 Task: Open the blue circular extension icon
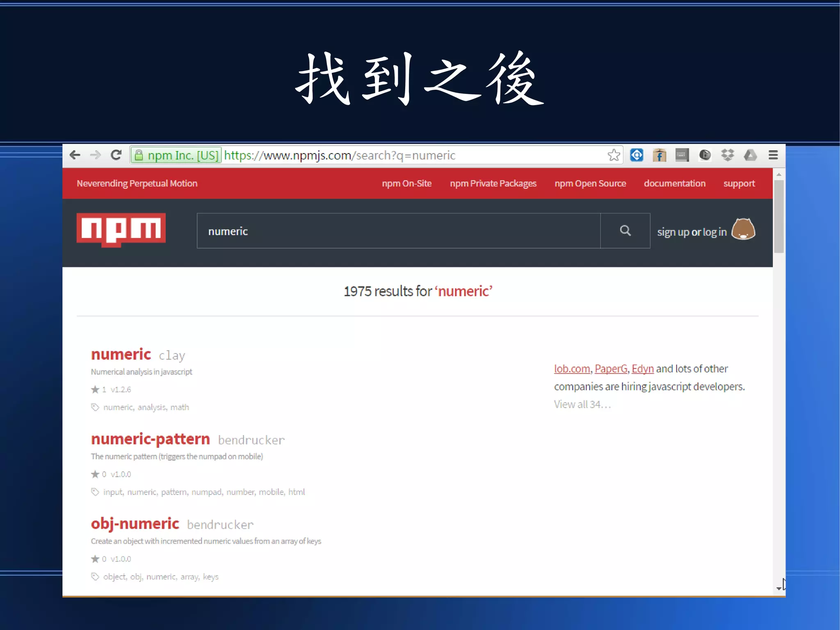637,155
